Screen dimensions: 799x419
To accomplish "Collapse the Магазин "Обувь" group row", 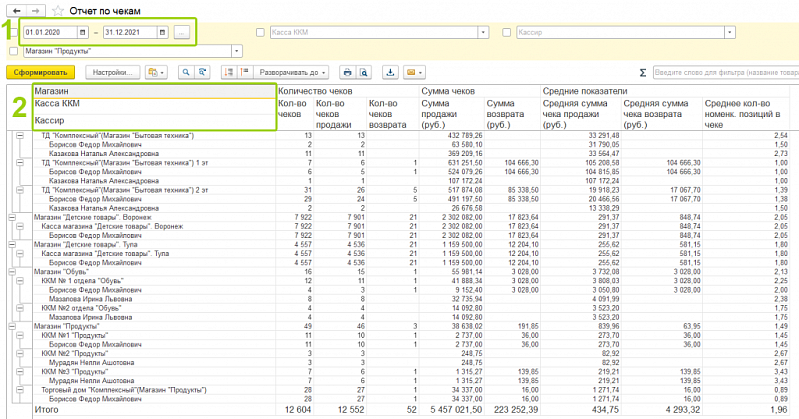I will 11,270.
